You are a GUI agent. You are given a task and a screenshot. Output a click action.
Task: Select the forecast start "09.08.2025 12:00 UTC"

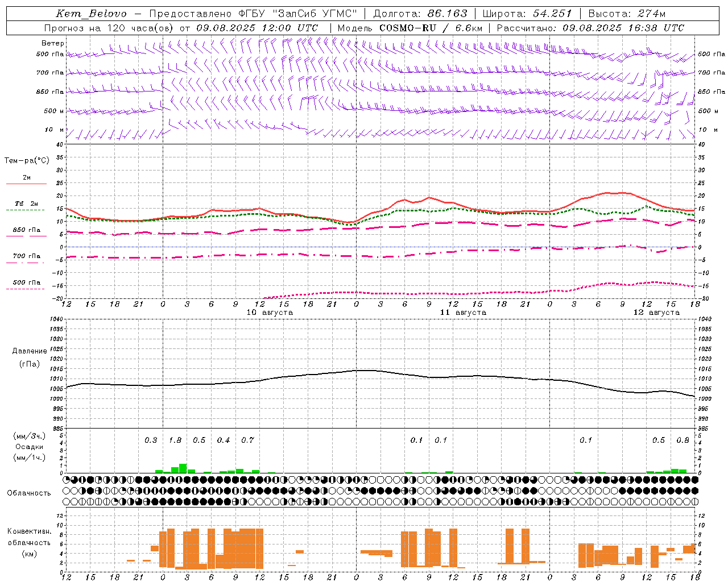coord(257,28)
